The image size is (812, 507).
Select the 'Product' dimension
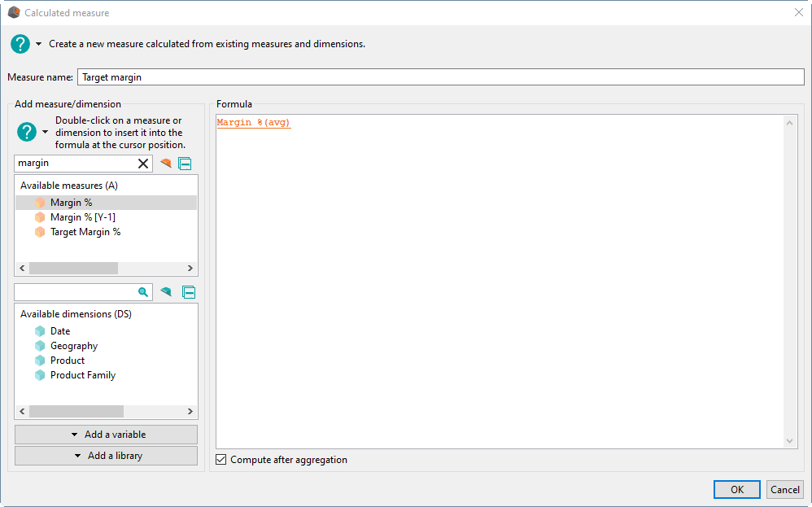[68, 361]
